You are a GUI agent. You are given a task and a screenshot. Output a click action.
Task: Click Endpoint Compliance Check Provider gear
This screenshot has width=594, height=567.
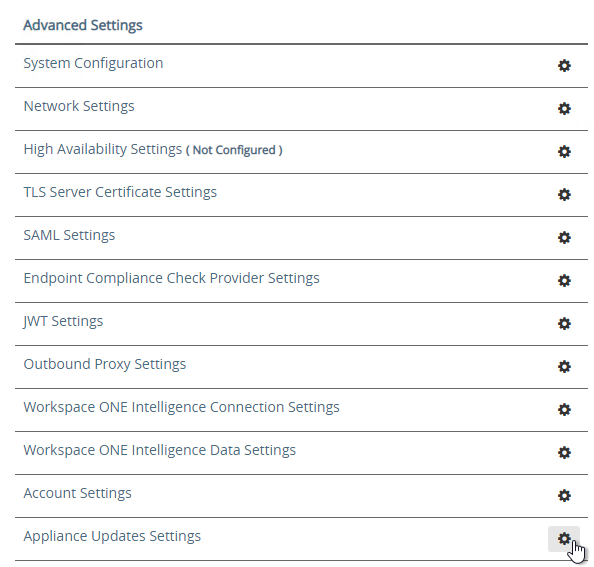(x=564, y=281)
